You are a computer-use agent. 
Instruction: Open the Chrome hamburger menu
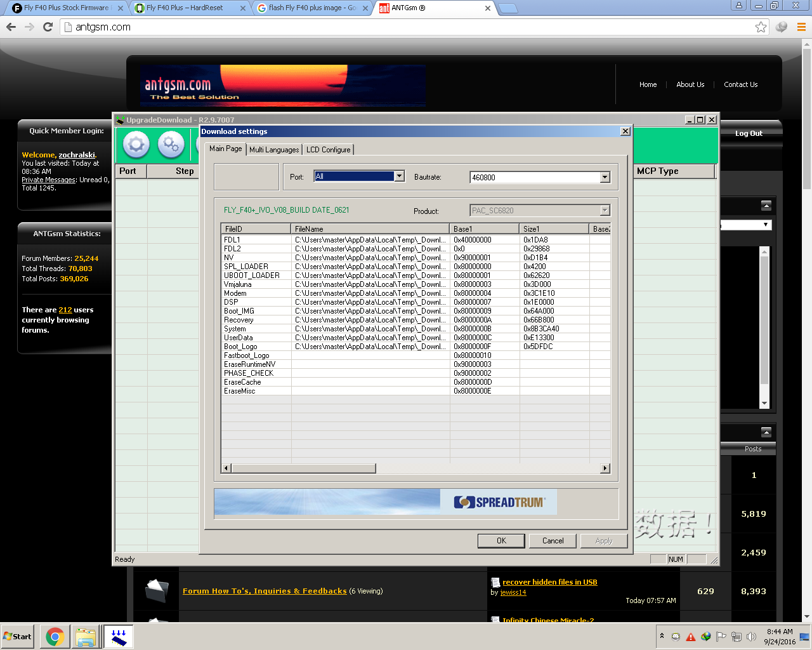click(801, 27)
